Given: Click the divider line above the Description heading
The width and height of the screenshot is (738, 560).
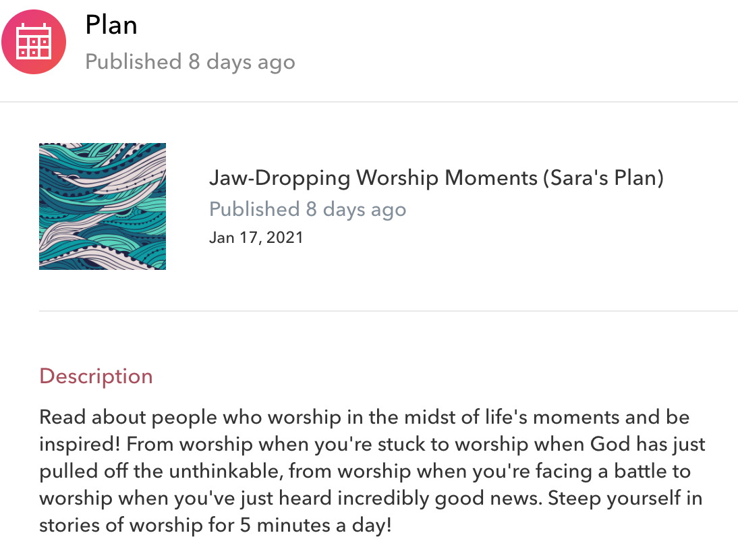Looking at the screenshot, I should point(388,311).
